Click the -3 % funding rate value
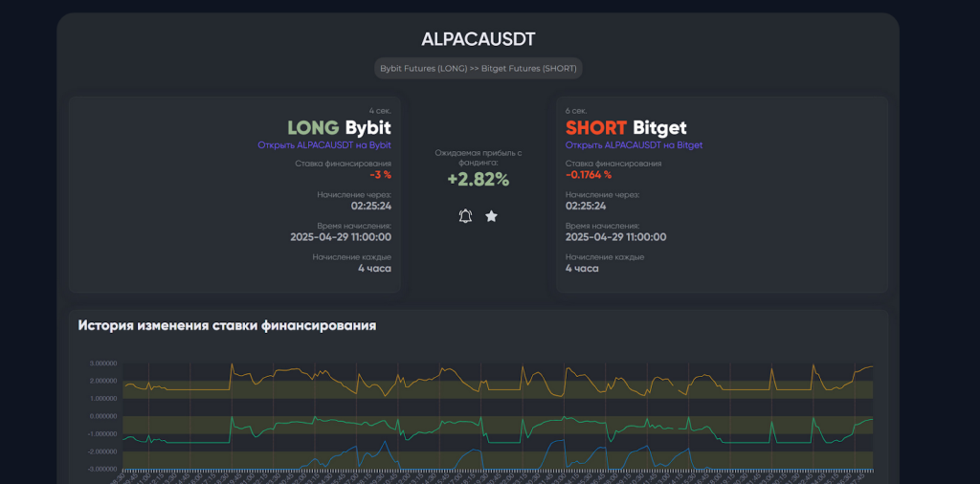This screenshot has width=980, height=484. pyautogui.click(x=381, y=175)
